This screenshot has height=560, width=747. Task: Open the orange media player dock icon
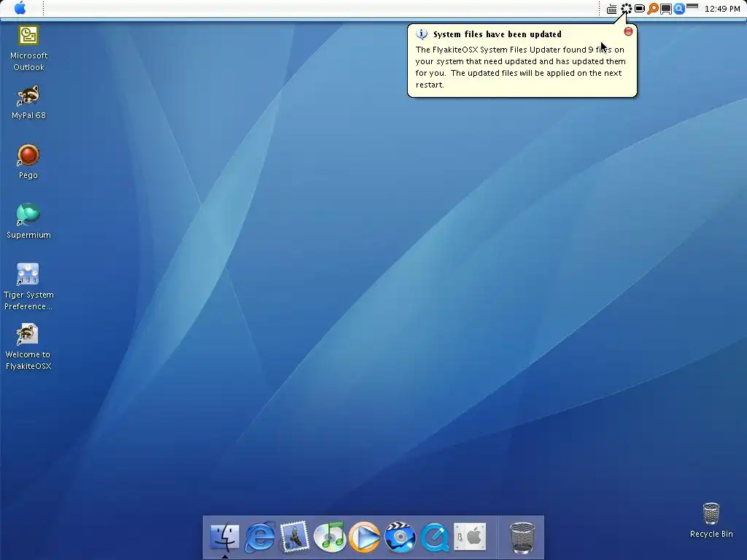tap(365, 537)
